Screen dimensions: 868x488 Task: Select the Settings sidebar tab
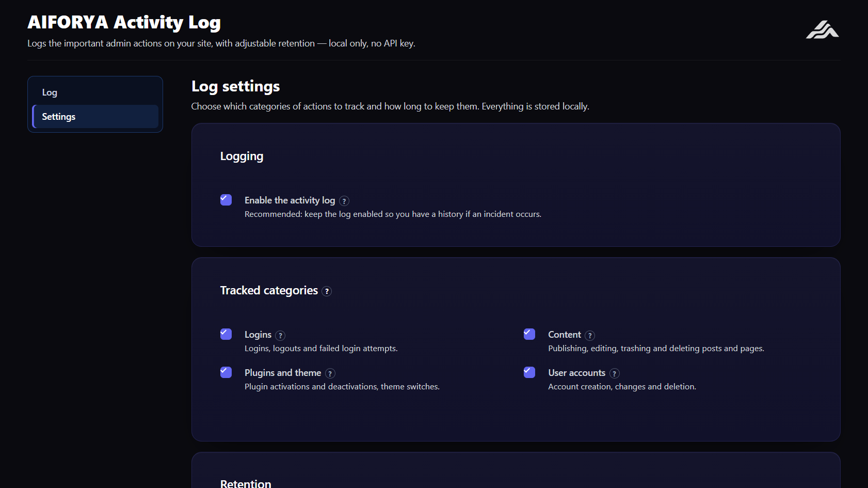pos(95,117)
